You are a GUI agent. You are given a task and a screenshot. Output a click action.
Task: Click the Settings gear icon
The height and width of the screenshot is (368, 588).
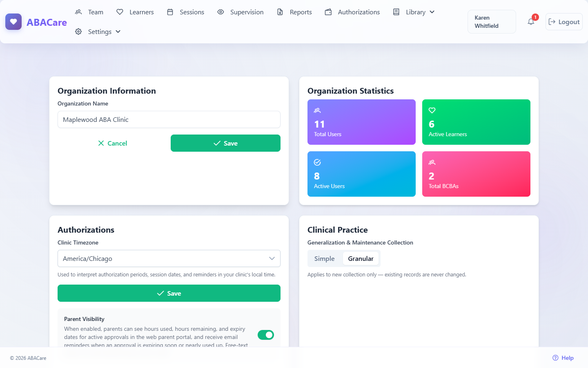[78, 31]
